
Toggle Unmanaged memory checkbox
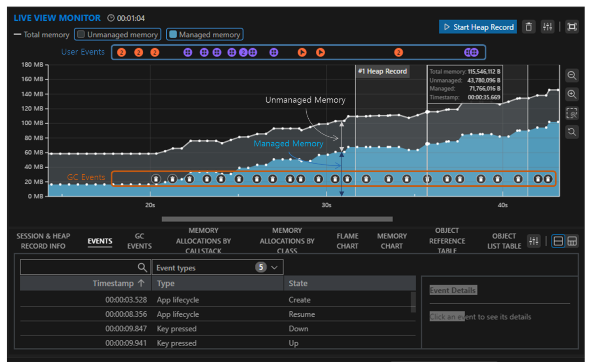click(81, 34)
